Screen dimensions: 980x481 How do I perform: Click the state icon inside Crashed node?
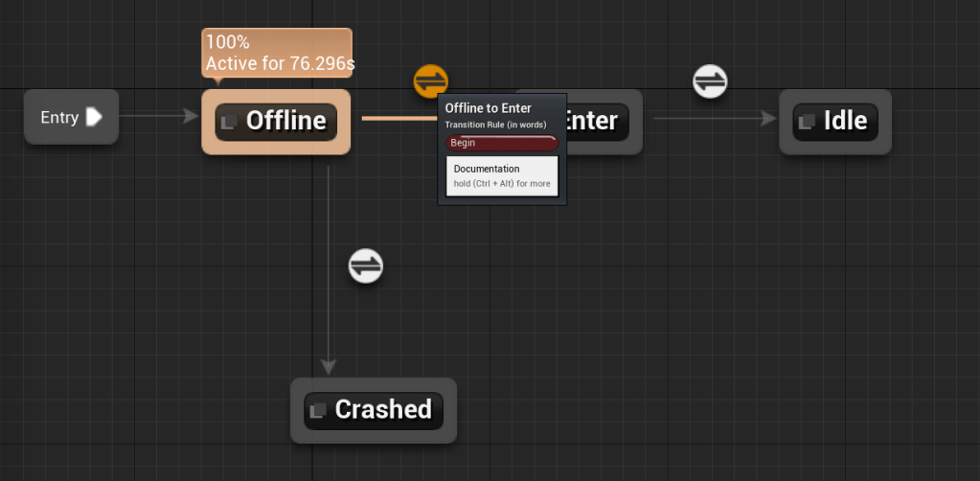pos(318,410)
